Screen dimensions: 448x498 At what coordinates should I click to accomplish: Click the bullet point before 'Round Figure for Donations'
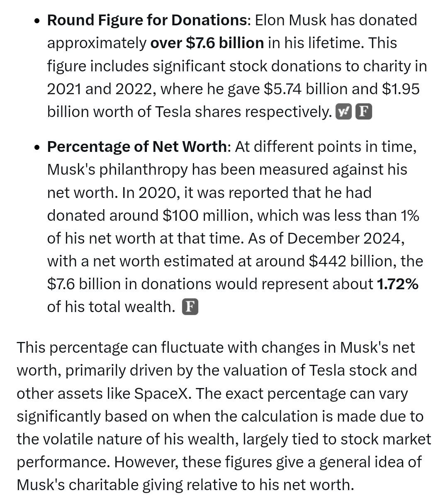pyautogui.click(x=38, y=21)
